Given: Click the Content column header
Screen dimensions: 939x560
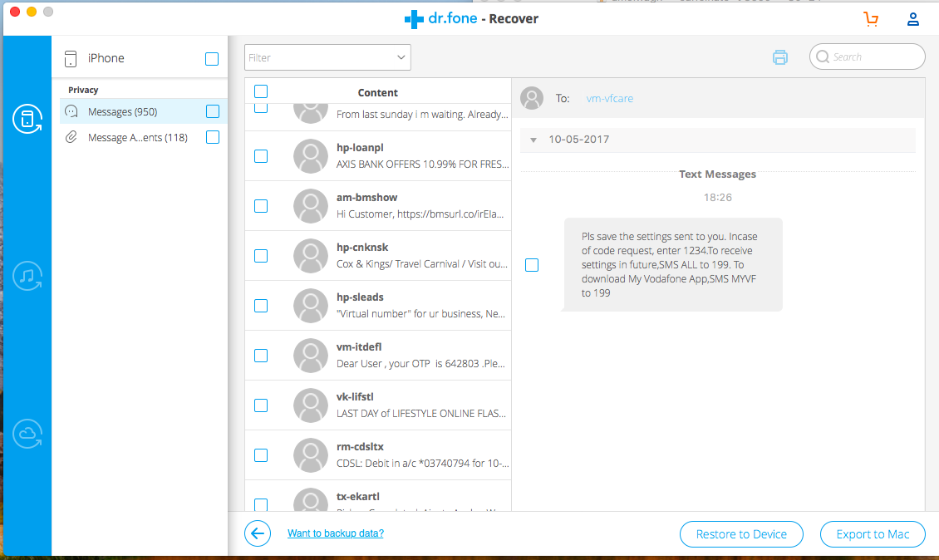Looking at the screenshot, I should [x=377, y=93].
